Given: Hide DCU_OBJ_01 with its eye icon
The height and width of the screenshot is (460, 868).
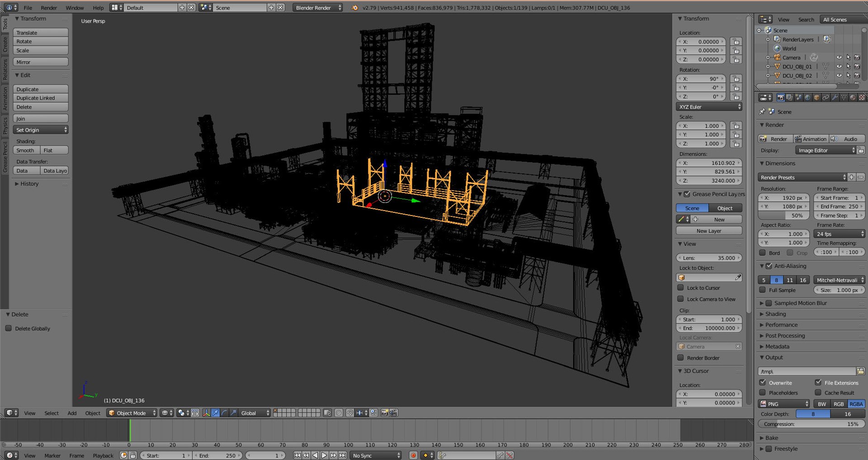Looking at the screenshot, I should coord(839,66).
